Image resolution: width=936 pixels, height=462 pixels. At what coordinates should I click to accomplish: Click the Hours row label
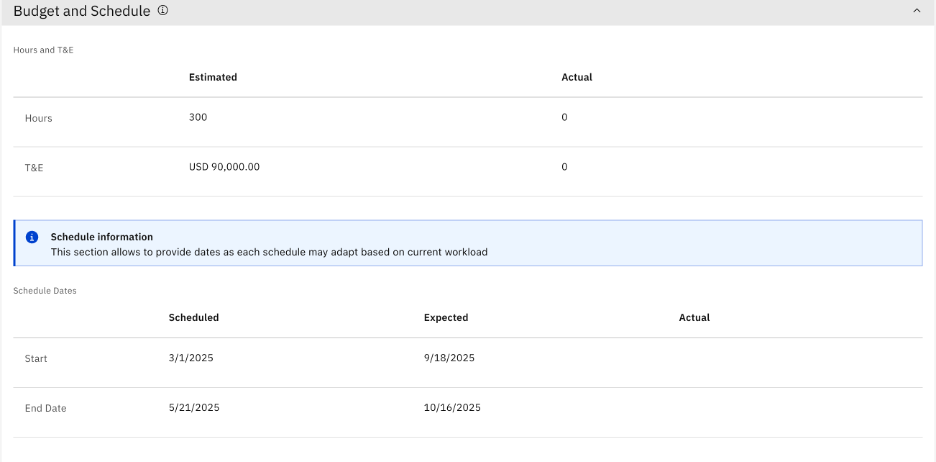39,118
